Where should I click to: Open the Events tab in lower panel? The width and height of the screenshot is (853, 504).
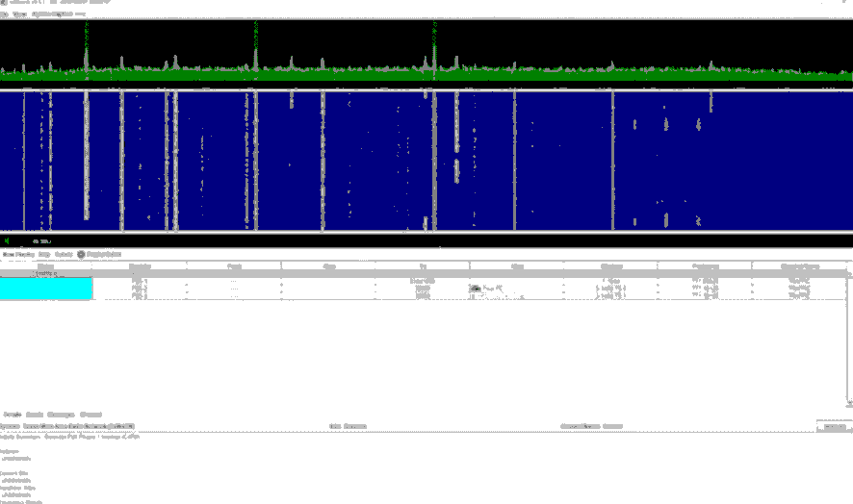[35, 415]
